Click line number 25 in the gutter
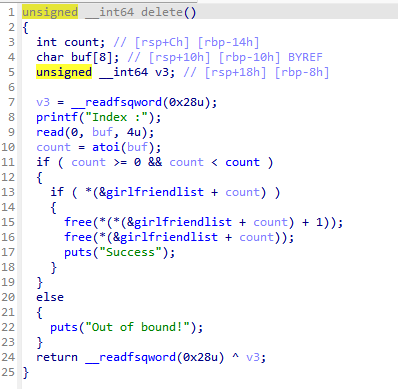Image resolution: width=398 pixels, height=389 pixels. [8, 372]
